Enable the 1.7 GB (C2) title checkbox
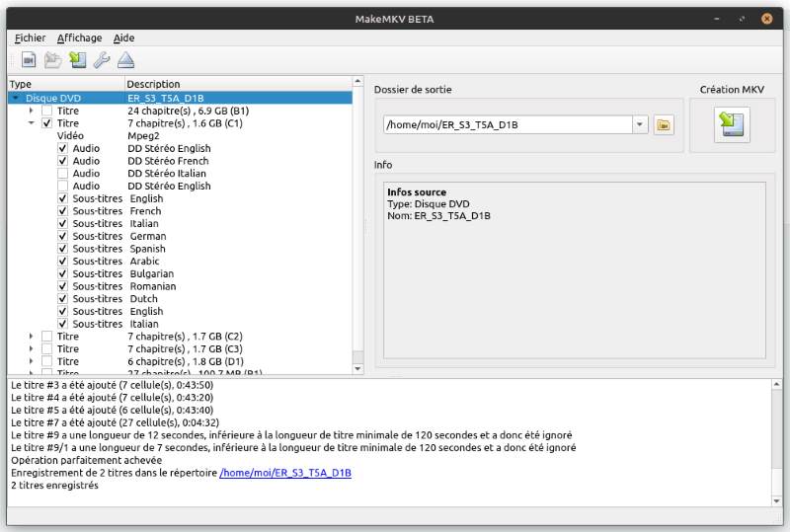 46,337
